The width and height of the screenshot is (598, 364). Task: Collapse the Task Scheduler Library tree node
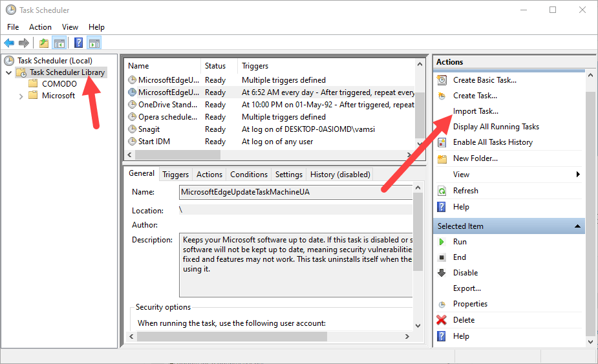[x=9, y=72]
